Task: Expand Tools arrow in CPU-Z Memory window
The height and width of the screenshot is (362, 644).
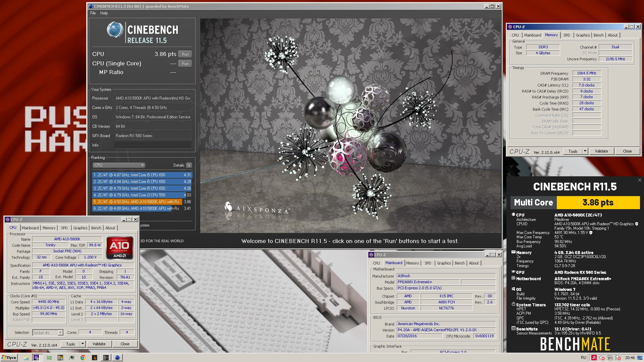Action: tap(585, 151)
